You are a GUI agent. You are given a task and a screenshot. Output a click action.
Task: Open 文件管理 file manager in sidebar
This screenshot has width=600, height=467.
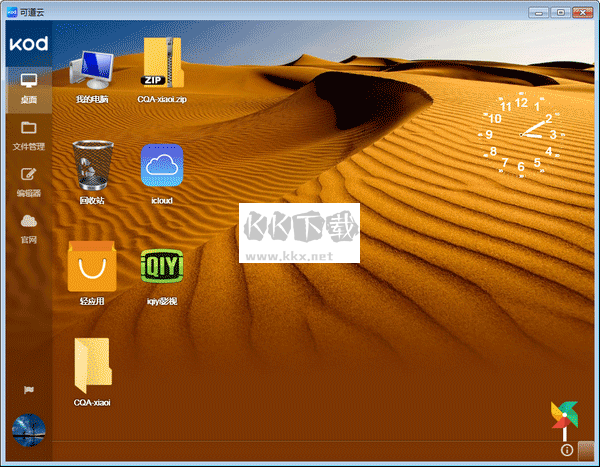pos(29,136)
